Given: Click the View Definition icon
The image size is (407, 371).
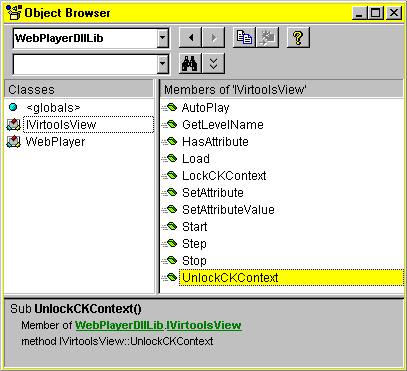Looking at the screenshot, I should pyautogui.click(x=267, y=38).
